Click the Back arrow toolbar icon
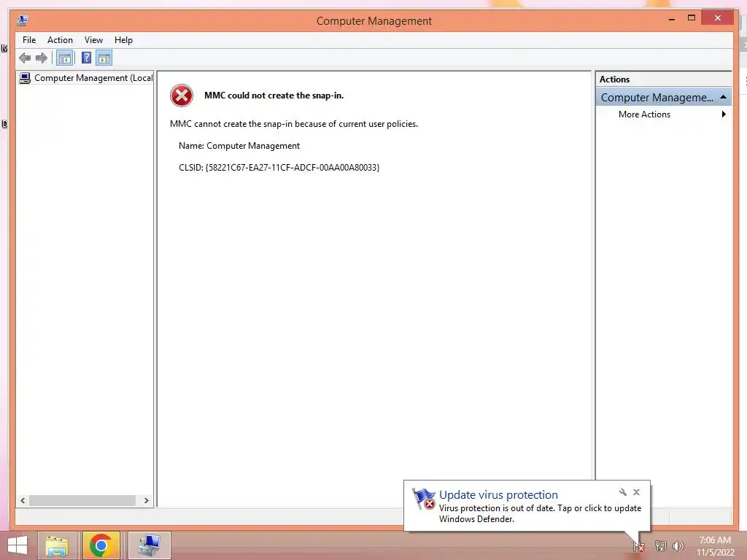The width and height of the screenshot is (747, 560). pos(25,58)
